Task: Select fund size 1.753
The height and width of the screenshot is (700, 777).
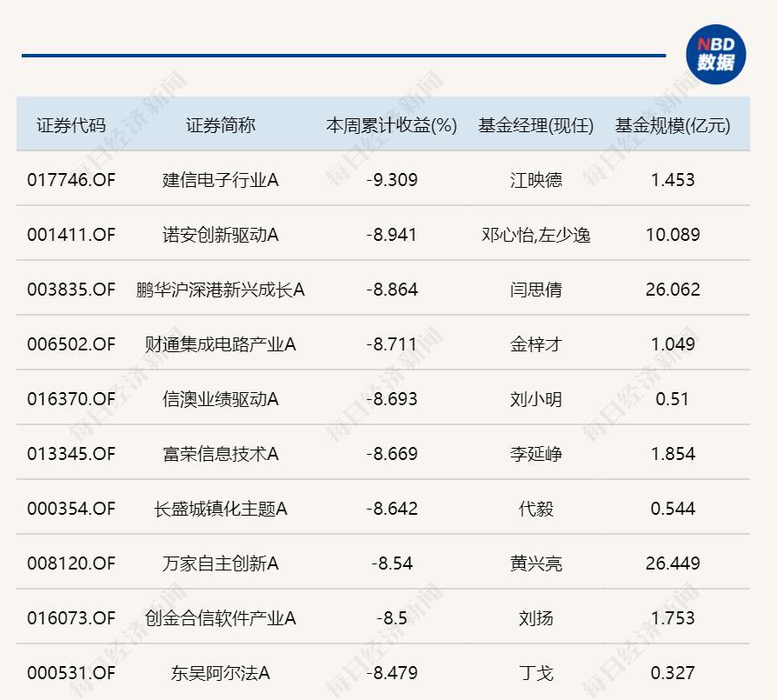Action: (x=673, y=618)
